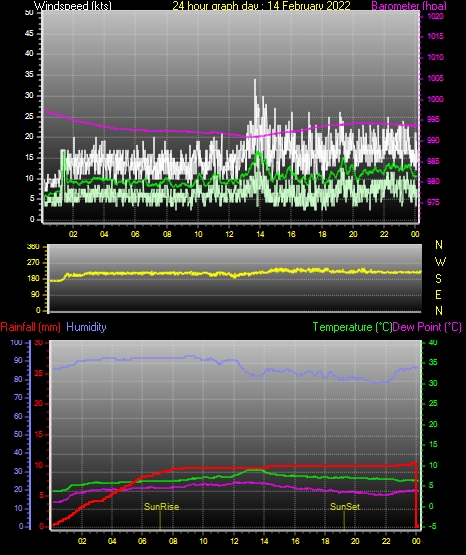Click the 24 hour graph day title
This screenshot has width=466, height=555.
[261, 6]
